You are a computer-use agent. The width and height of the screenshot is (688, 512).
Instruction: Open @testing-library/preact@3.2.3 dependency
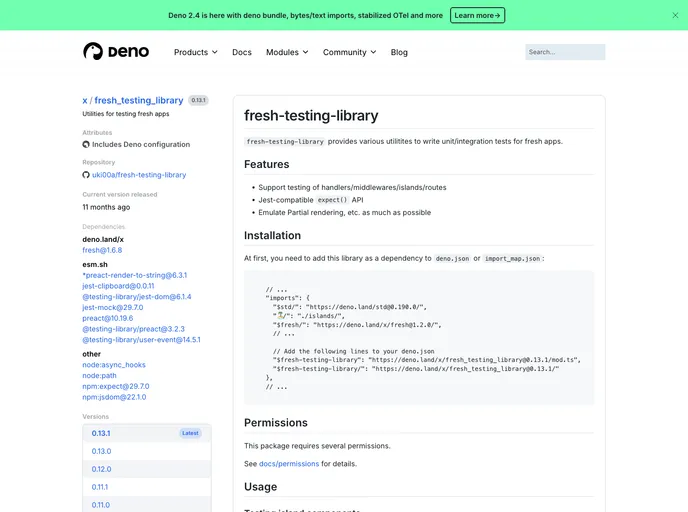(133, 329)
